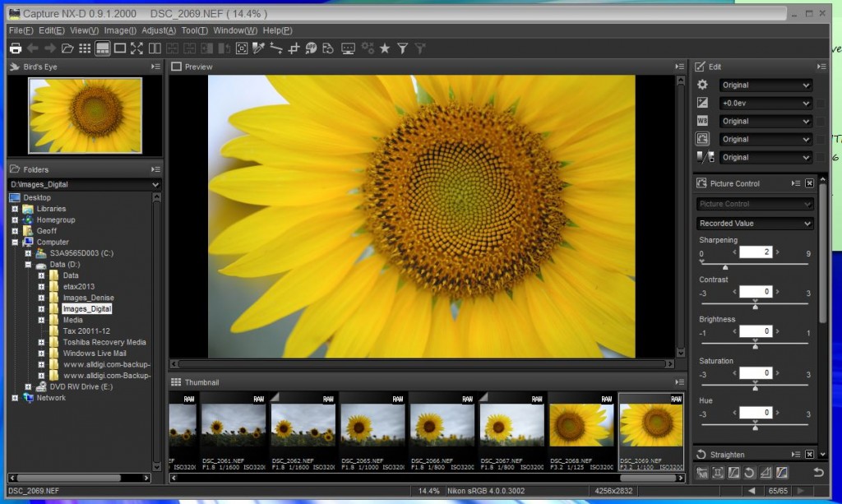Switch to full screen view icon

click(137, 49)
